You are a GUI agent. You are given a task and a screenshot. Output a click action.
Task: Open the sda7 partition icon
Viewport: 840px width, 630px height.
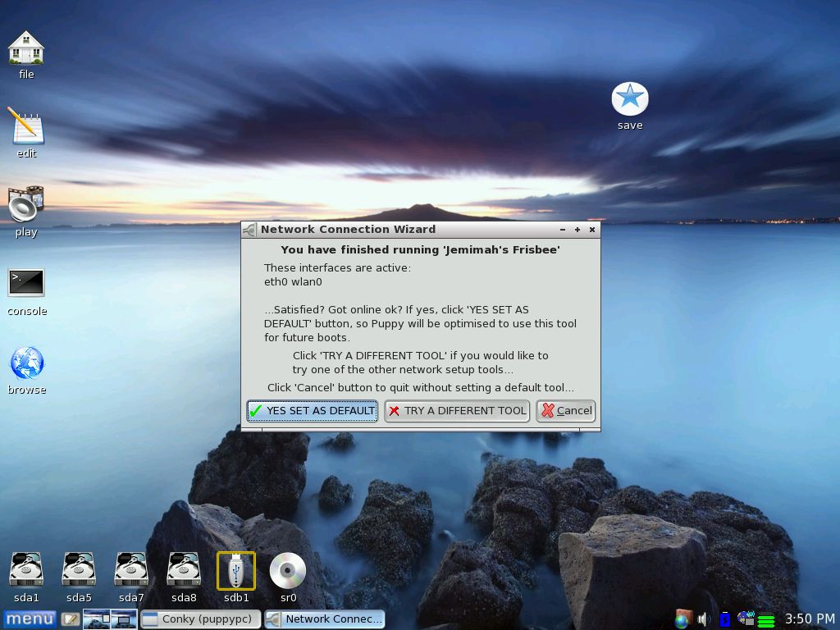coord(131,570)
